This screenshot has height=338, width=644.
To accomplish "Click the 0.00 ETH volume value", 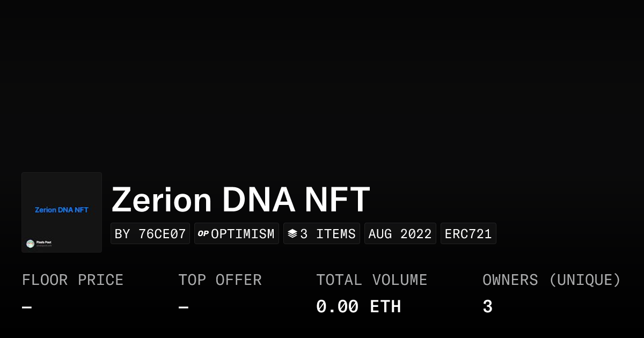I will (x=358, y=307).
